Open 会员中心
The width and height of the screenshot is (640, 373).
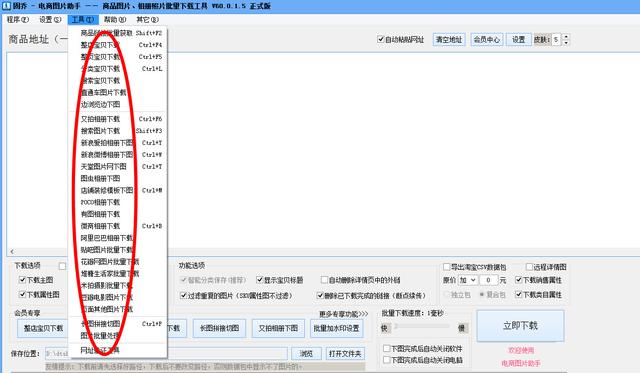(x=487, y=40)
